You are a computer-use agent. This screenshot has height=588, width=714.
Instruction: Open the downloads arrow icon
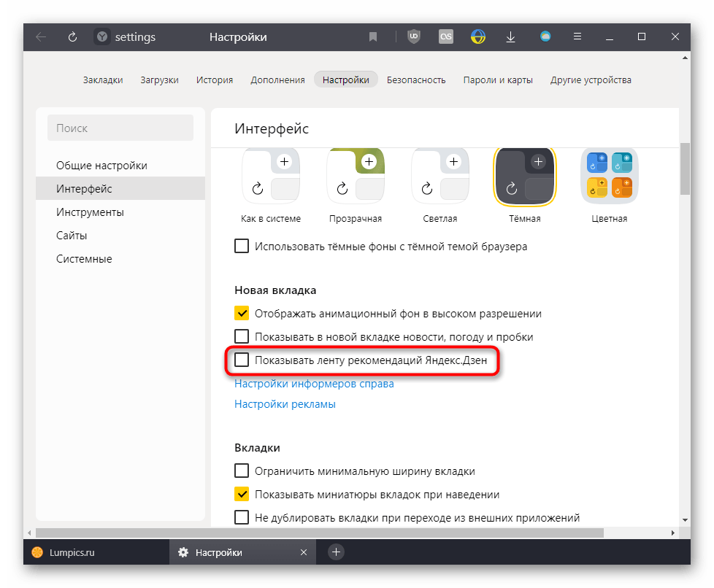click(510, 37)
